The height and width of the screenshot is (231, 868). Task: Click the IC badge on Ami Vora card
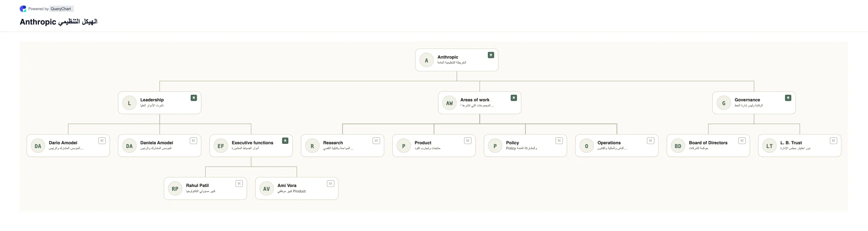click(331, 184)
